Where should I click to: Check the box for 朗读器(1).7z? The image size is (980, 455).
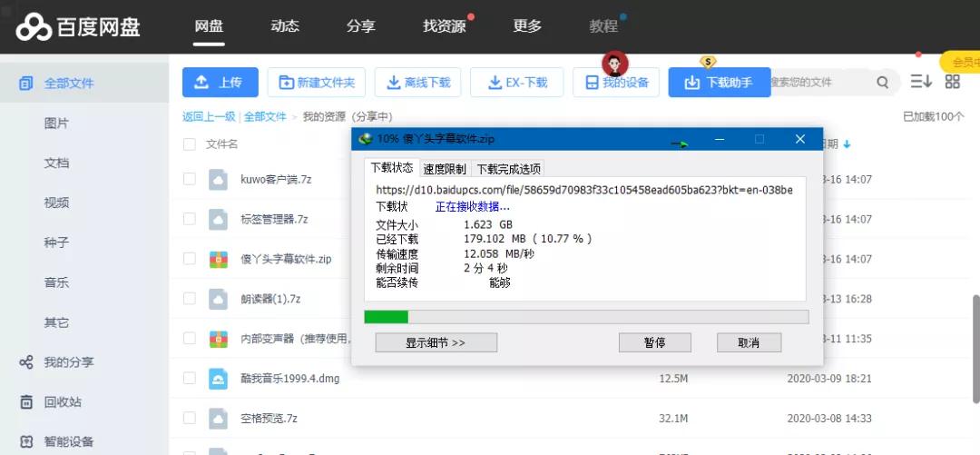(x=190, y=299)
